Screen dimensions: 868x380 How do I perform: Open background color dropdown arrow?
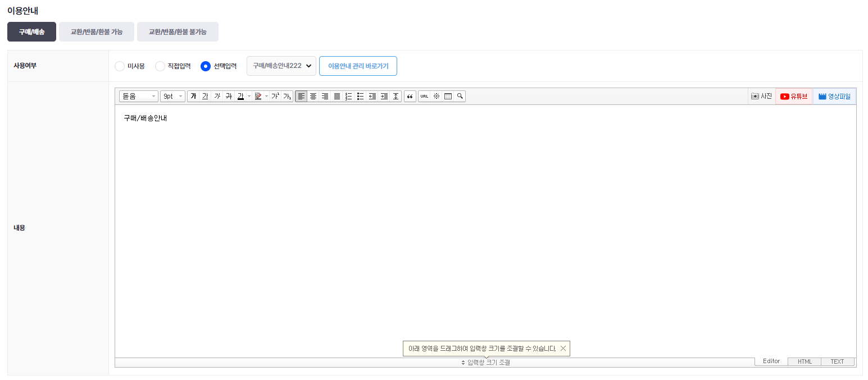[x=266, y=96]
